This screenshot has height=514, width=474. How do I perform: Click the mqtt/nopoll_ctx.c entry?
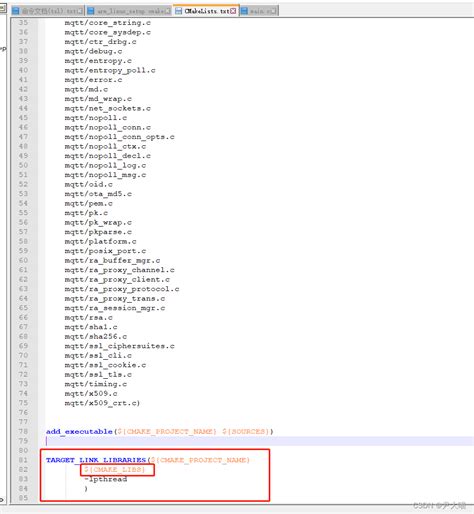(105, 146)
